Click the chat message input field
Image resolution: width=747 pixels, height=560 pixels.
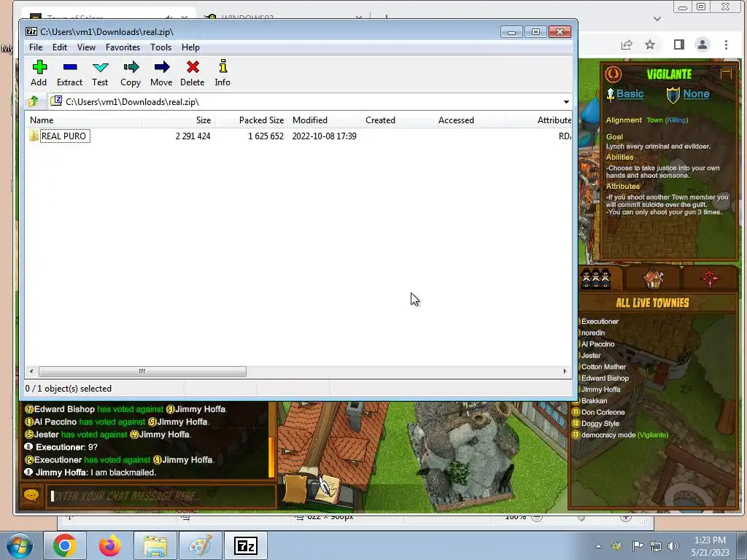coord(161,496)
